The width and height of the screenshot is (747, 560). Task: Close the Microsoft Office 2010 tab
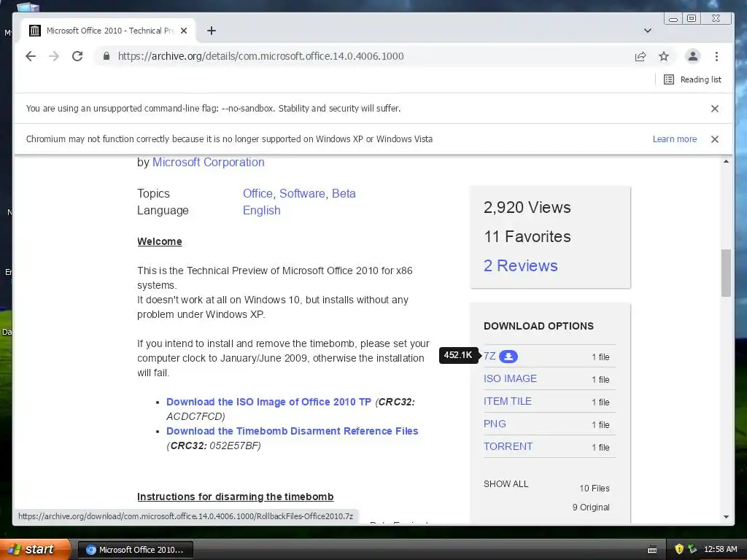tap(184, 31)
